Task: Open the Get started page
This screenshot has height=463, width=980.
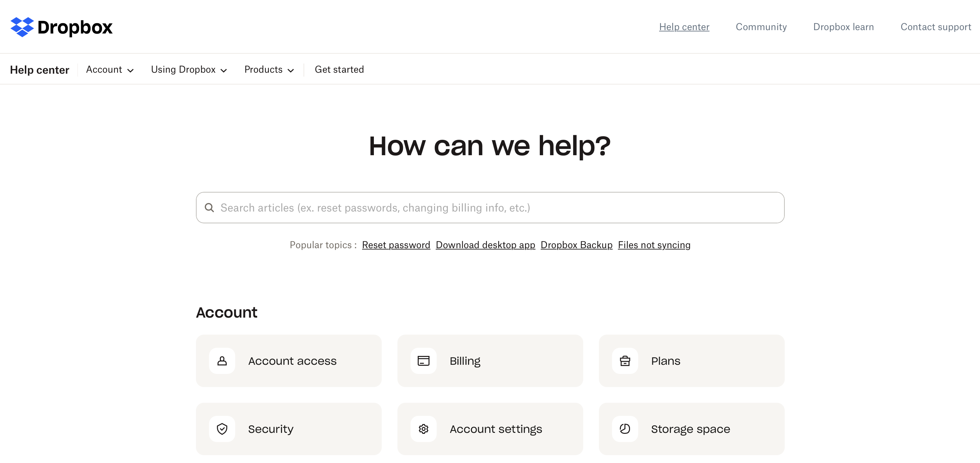Action: tap(339, 70)
